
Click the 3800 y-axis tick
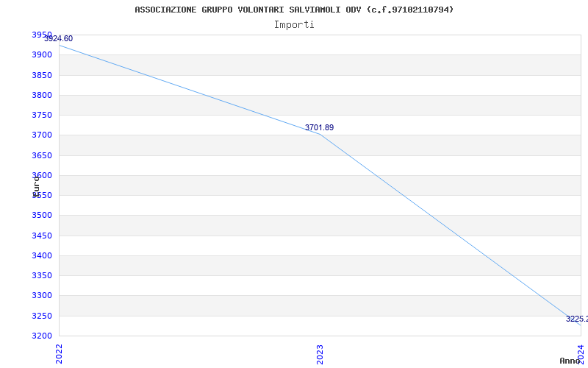click(x=42, y=95)
